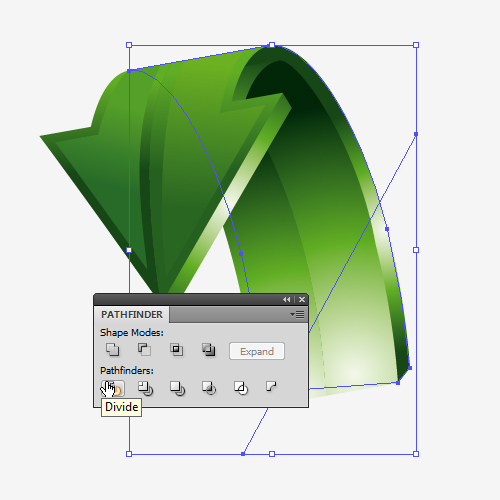This screenshot has height=500, width=500.
Task: Click the bottom-right bounding box handle
Action: [416, 454]
